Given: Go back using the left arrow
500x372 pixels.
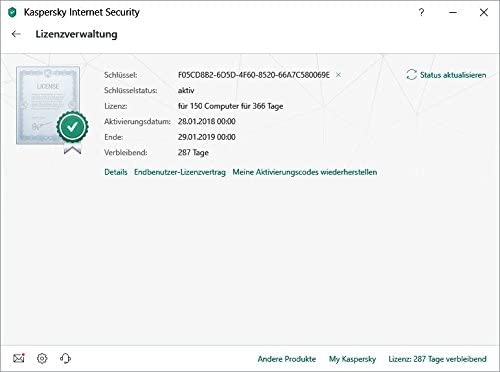Looking at the screenshot, I should click(16, 34).
